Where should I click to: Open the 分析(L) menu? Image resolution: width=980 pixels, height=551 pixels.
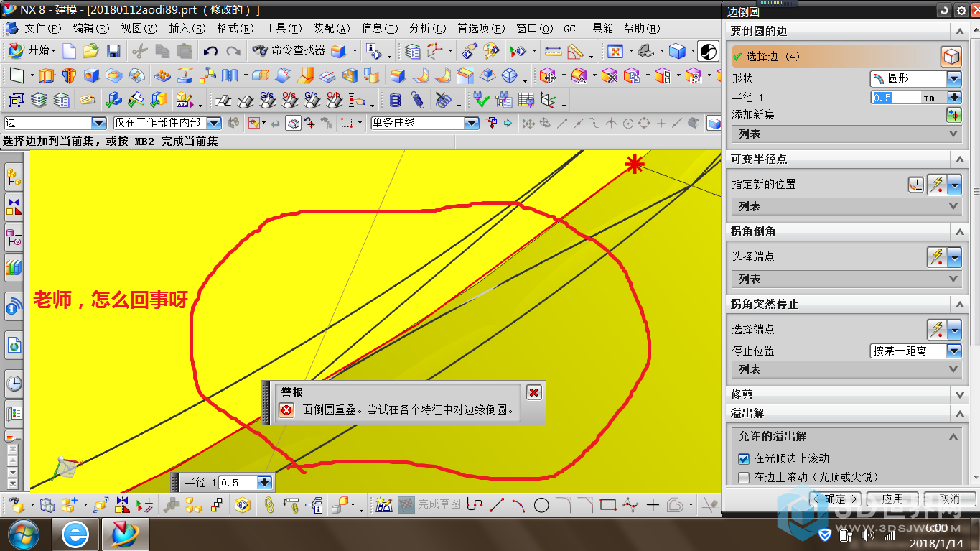[427, 29]
